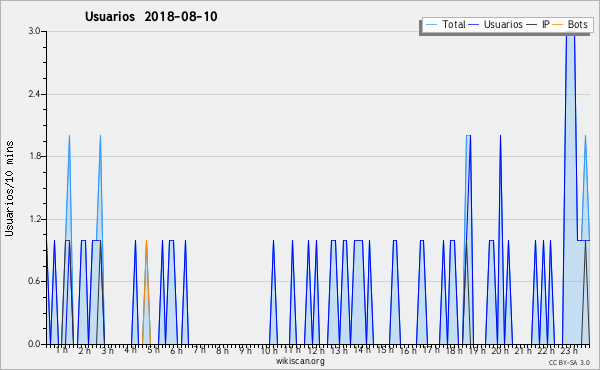Click the '3.0' y-axis value
The width and height of the screenshot is (600, 370).
(34, 31)
